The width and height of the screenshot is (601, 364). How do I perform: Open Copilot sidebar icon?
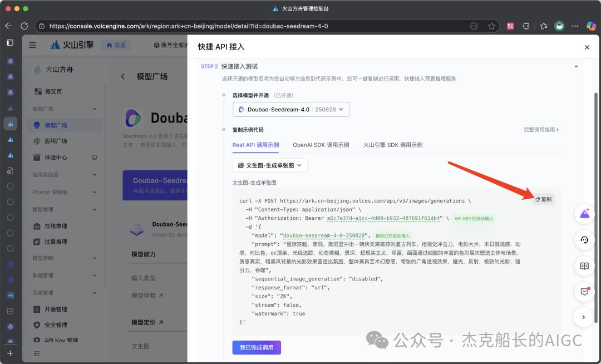click(x=591, y=26)
